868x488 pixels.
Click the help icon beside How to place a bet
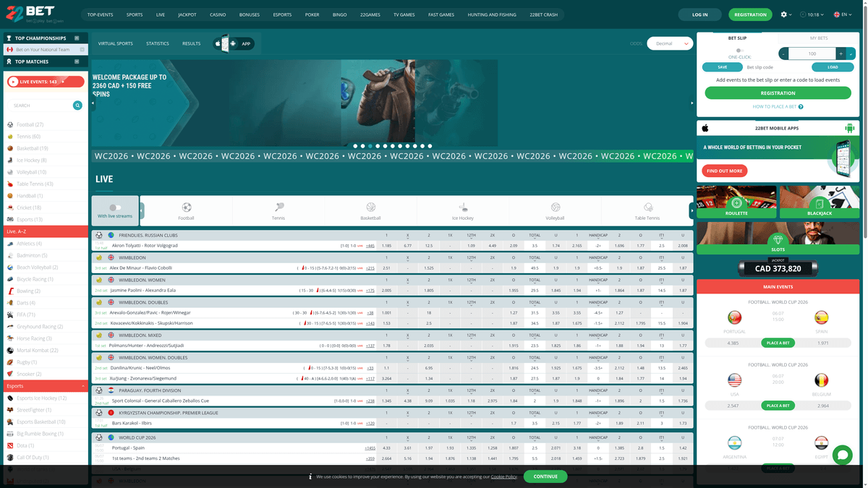pos(801,107)
